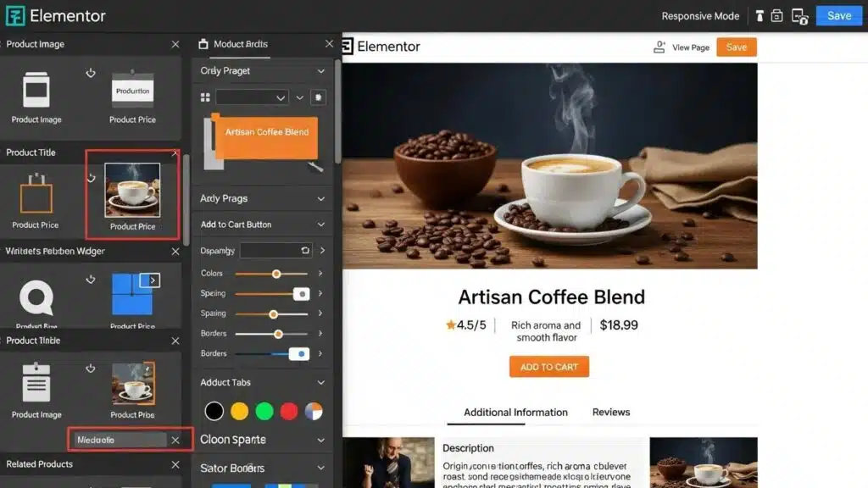The image size is (868, 488).
Task: Open the Colors row arrow
Action: 320,274
